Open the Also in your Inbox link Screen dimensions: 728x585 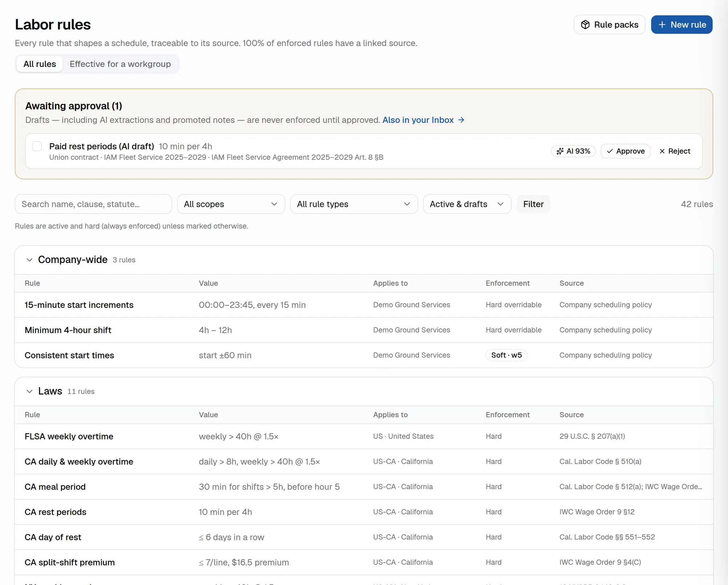(x=423, y=120)
